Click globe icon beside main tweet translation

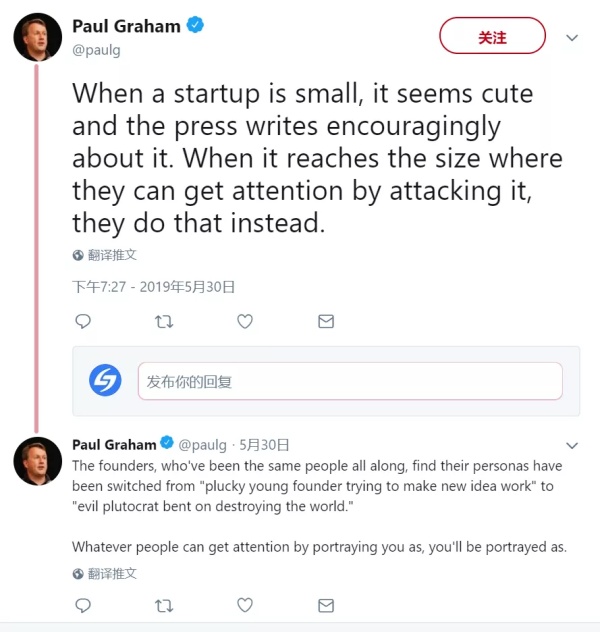[x=79, y=255]
